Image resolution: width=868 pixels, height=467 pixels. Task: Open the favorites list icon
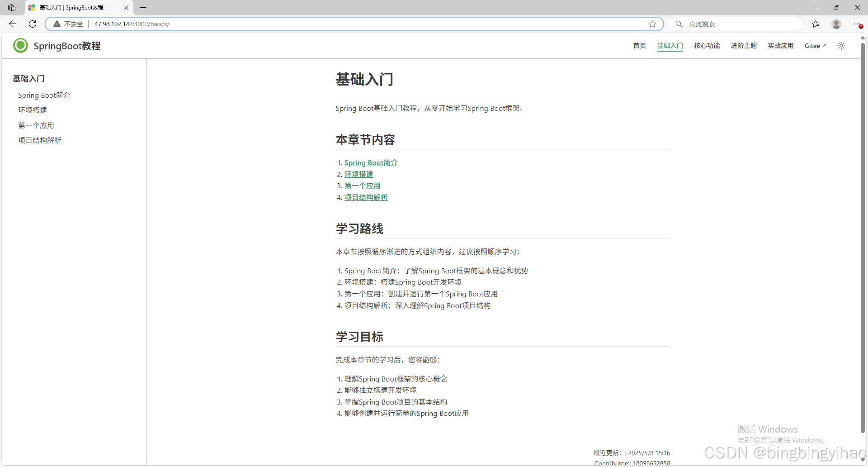coord(816,24)
